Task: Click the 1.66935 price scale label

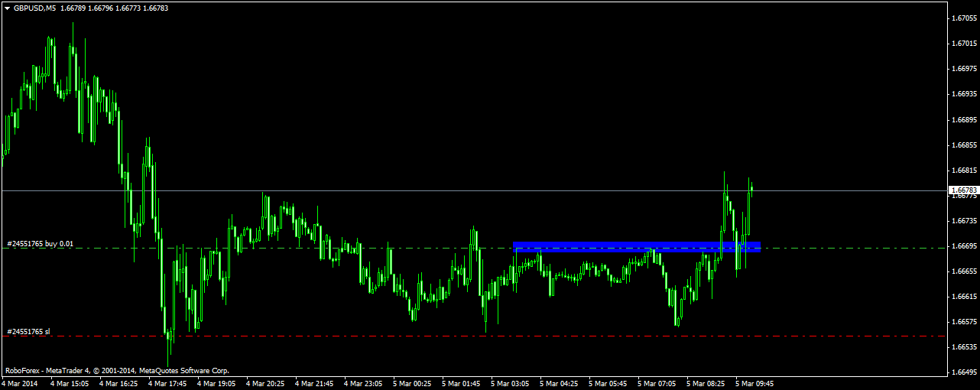Action: (x=964, y=94)
